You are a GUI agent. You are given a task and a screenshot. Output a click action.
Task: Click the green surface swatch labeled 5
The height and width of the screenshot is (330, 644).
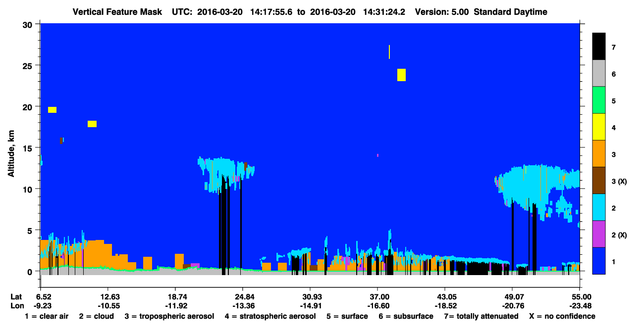599,100
